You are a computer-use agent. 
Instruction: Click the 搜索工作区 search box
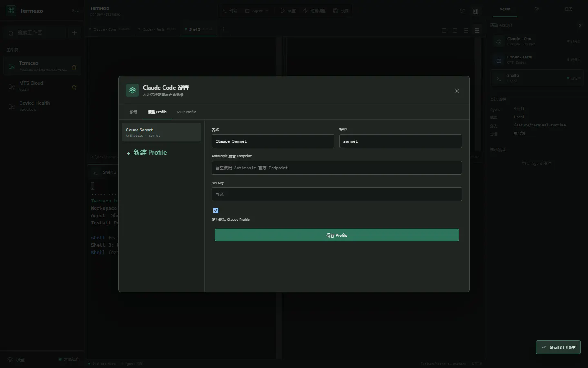[36, 33]
